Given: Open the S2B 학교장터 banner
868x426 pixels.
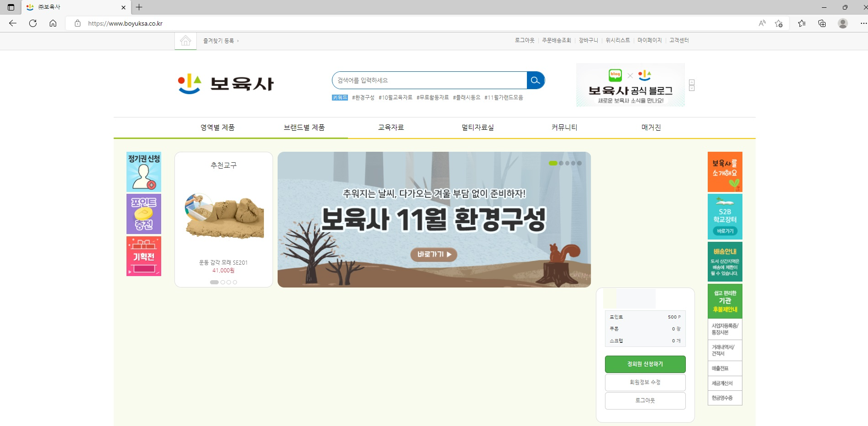Looking at the screenshot, I should 725,217.
